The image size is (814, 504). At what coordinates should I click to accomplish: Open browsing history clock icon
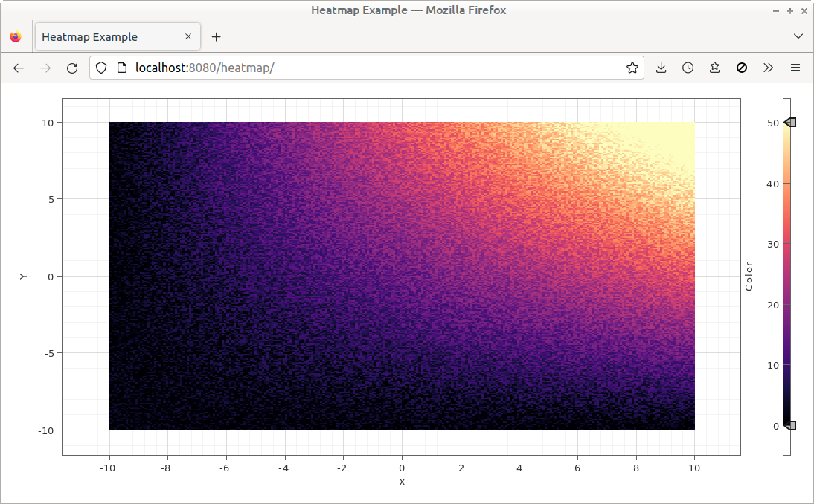point(688,68)
